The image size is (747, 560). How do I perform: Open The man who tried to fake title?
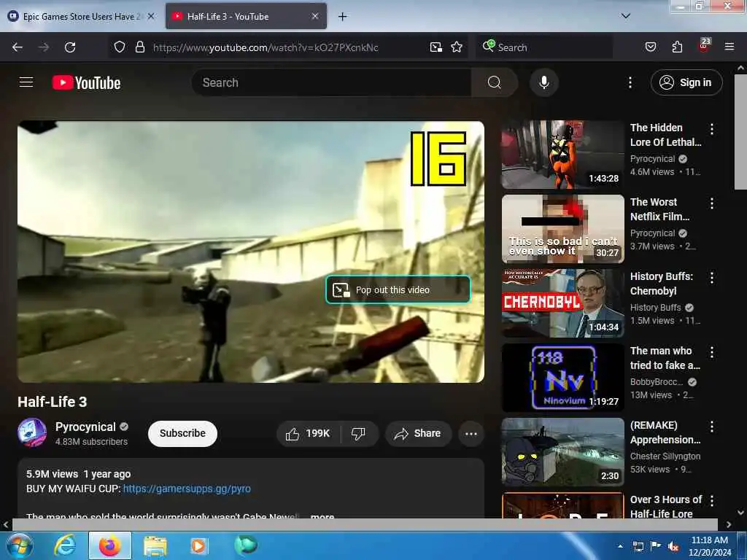pyautogui.click(x=665, y=357)
